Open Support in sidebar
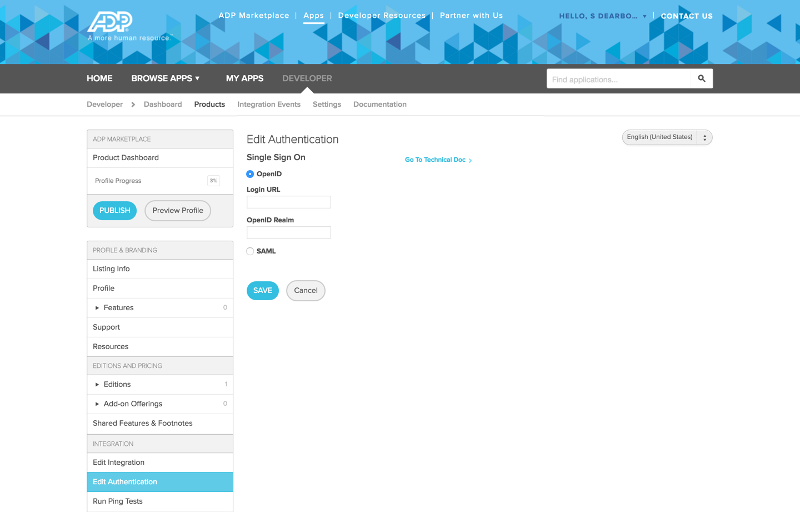 (160, 327)
